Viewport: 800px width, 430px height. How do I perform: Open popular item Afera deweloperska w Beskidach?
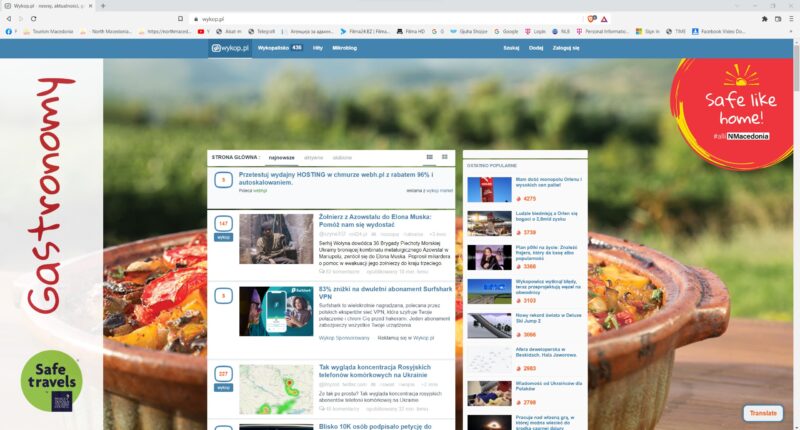coord(546,352)
